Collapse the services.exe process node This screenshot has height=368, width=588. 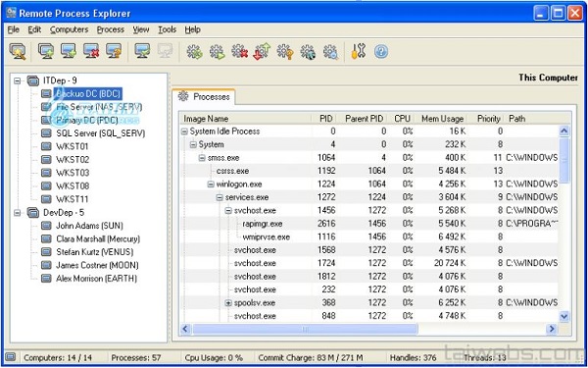220,197
